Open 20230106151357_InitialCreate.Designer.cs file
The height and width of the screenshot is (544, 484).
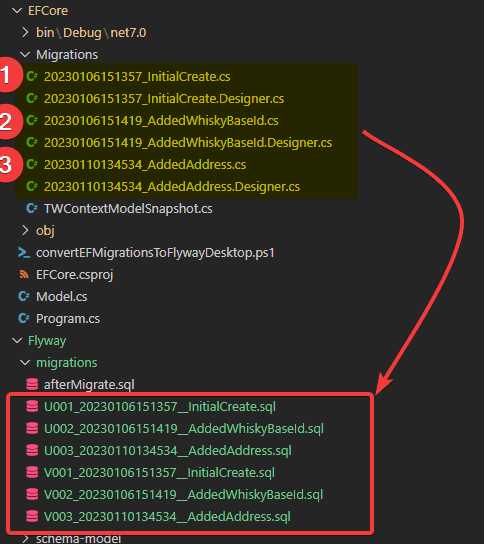pos(164,99)
